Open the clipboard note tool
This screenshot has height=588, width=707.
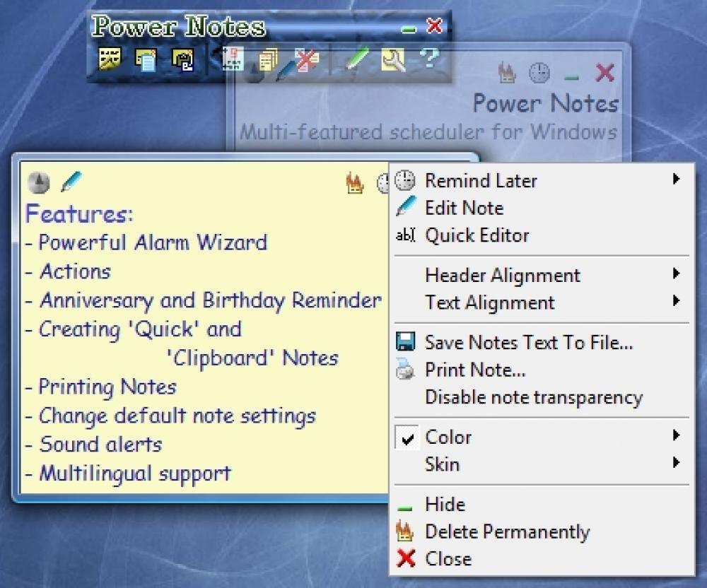click(x=182, y=60)
